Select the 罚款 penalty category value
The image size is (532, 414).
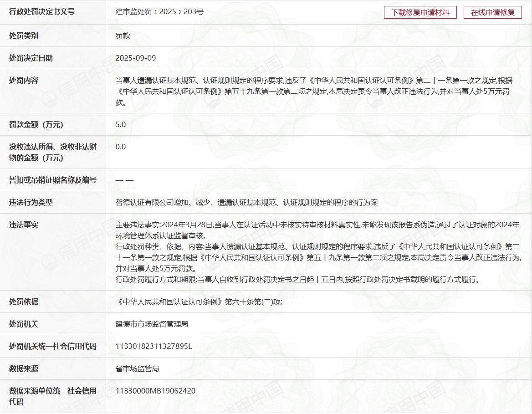[x=123, y=36]
